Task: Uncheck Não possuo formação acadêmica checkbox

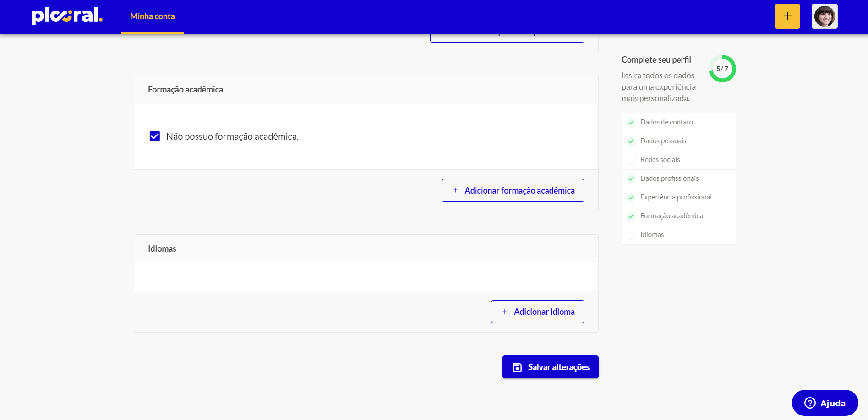Action: [x=155, y=136]
